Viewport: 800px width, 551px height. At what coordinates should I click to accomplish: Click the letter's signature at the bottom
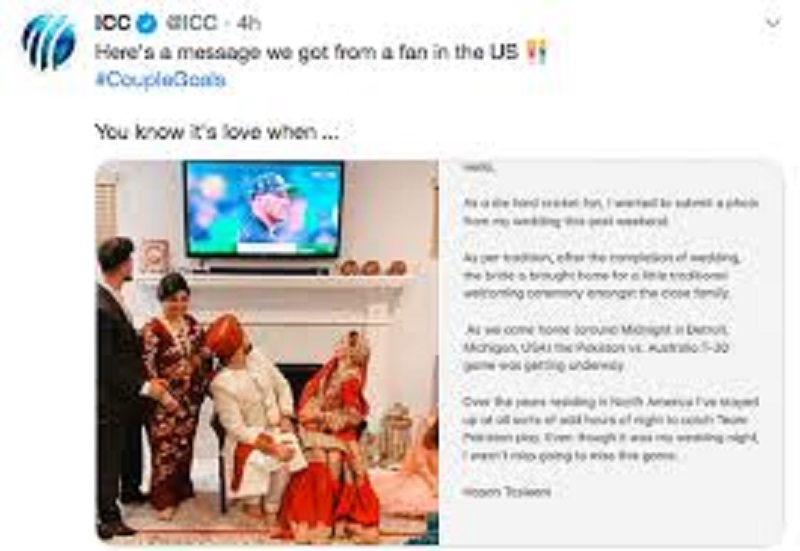point(507,492)
